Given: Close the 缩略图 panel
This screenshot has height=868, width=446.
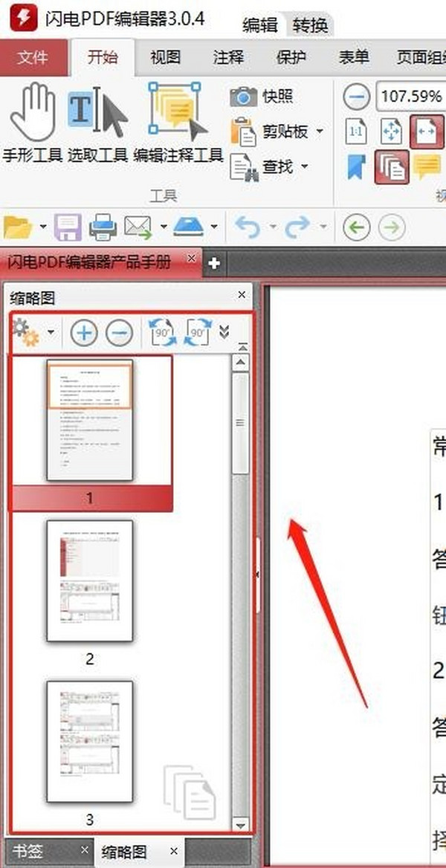Looking at the screenshot, I should [x=242, y=295].
